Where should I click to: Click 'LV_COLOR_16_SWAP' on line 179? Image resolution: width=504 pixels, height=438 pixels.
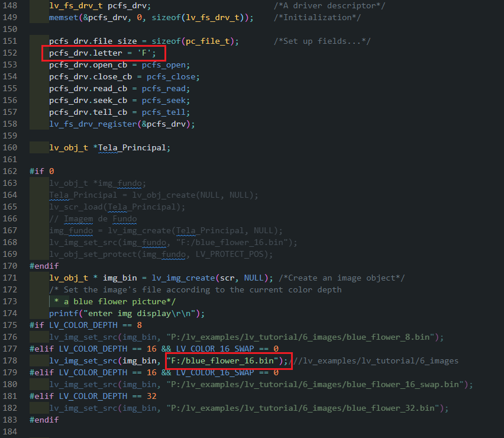[215, 372]
